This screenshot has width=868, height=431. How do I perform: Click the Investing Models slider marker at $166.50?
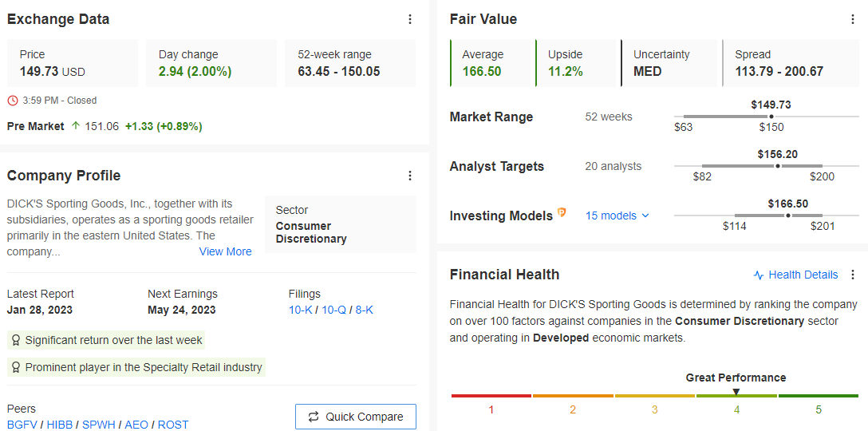788,215
